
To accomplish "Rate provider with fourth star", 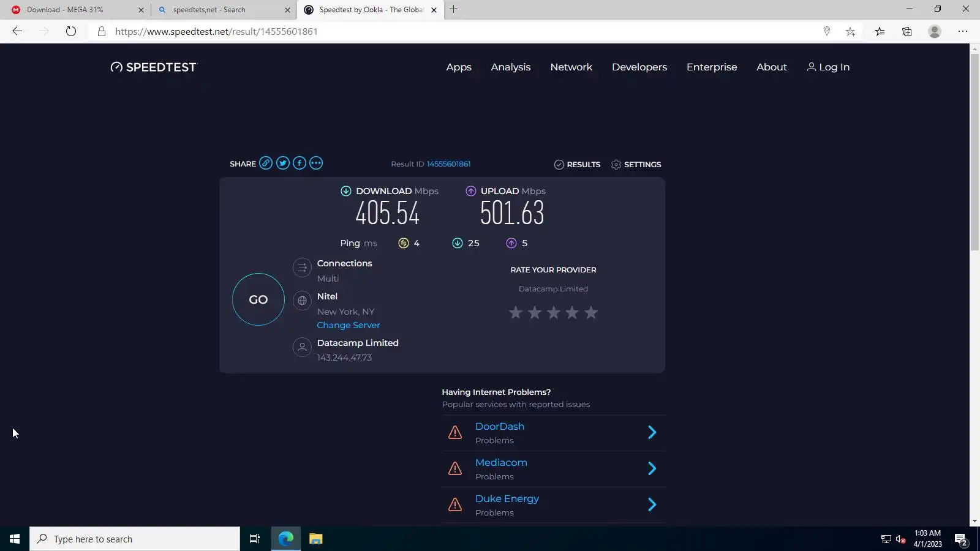I will pos(572,313).
